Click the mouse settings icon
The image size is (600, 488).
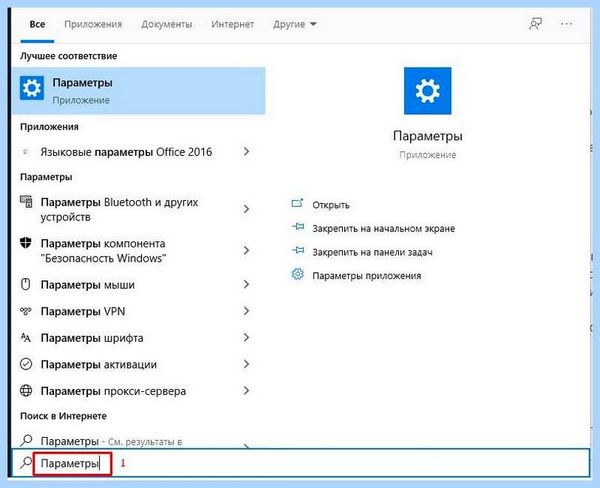[26, 284]
